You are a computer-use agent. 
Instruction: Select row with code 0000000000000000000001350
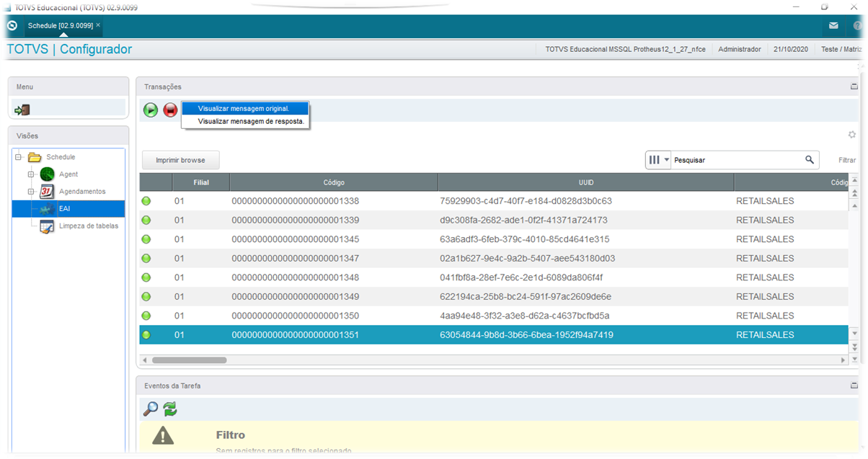pyautogui.click(x=494, y=316)
